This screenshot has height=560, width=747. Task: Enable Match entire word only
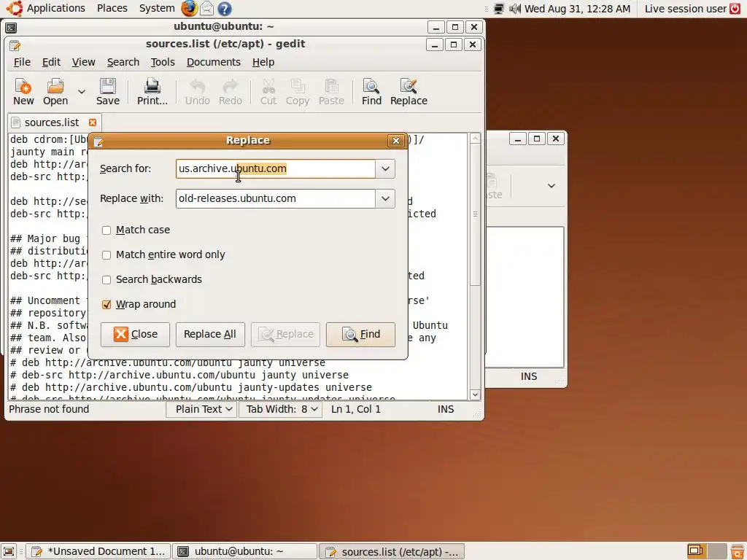pos(107,254)
